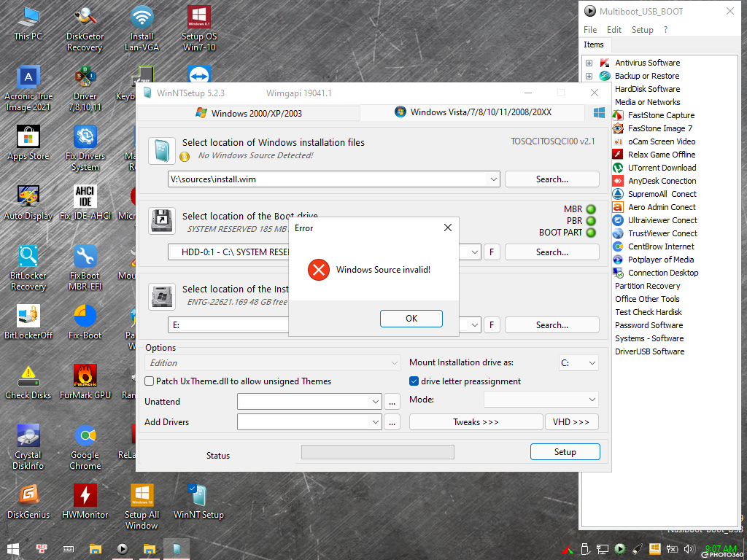Open the installation drive E: dropdown arrow
Image resolution: width=747 pixels, height=560 pixels.
click(475, 324)
